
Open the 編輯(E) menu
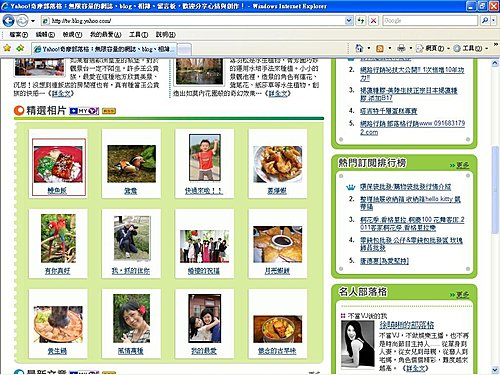click(x=45, y=34)
